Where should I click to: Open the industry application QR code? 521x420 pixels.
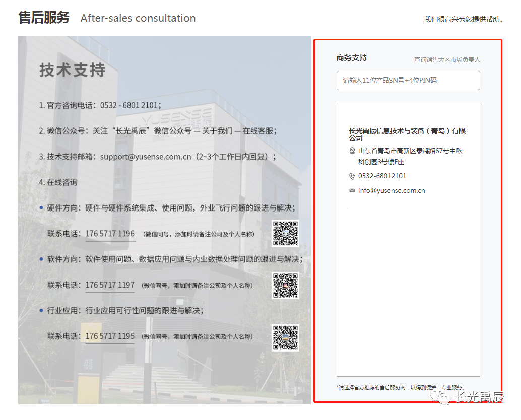[x=285, y=337]
